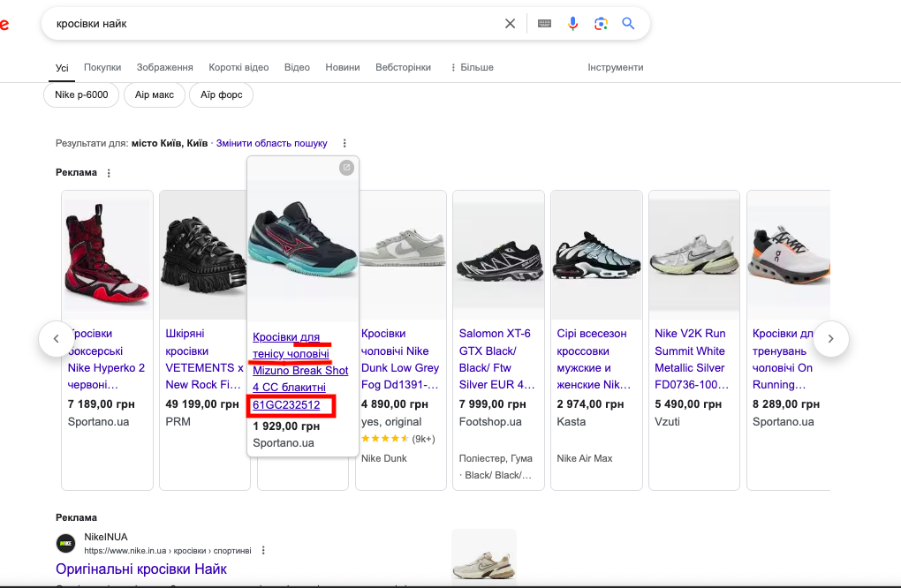Open the Вебсторінки tab
This screenshot has width=901, height=588.
click(403, 67)
